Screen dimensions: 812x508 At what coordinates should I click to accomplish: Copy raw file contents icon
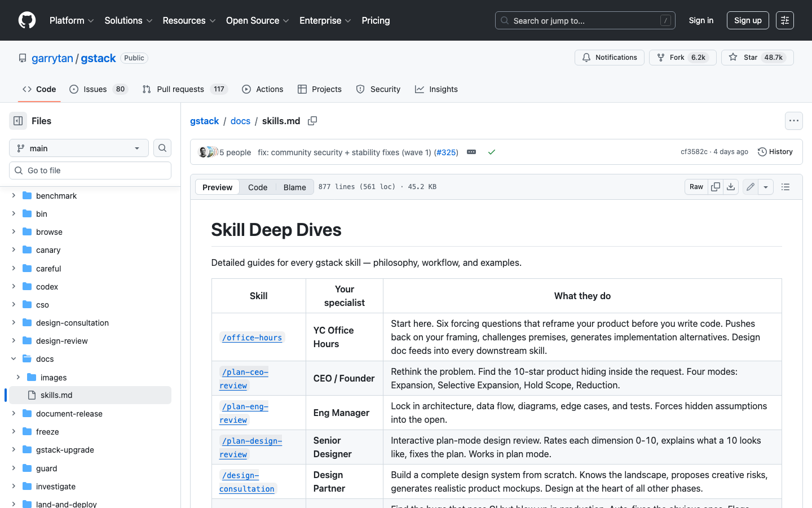point(716,187)
